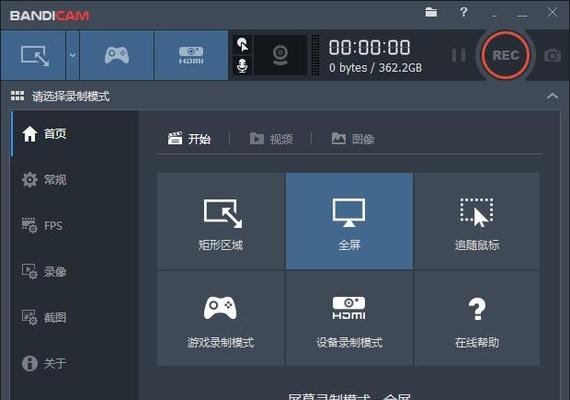Viewport: 570px width, 400px height.
Task: Open the 关于 about section
Action: [75, 363]
